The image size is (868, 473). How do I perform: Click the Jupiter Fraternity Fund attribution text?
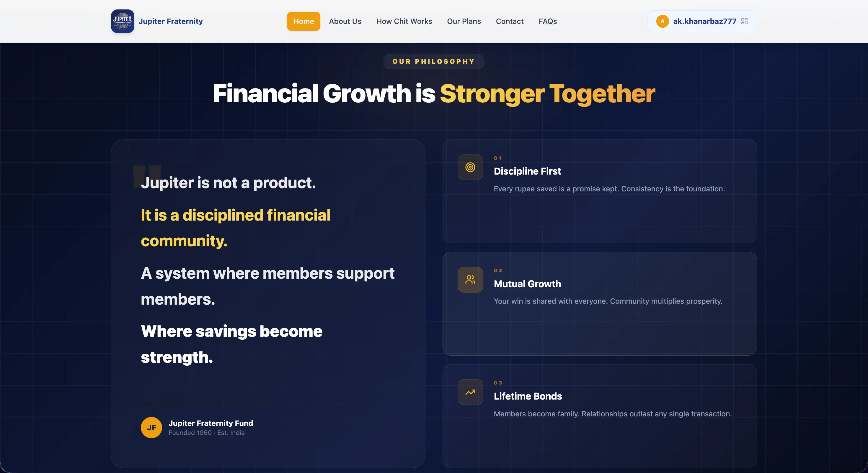211,423
